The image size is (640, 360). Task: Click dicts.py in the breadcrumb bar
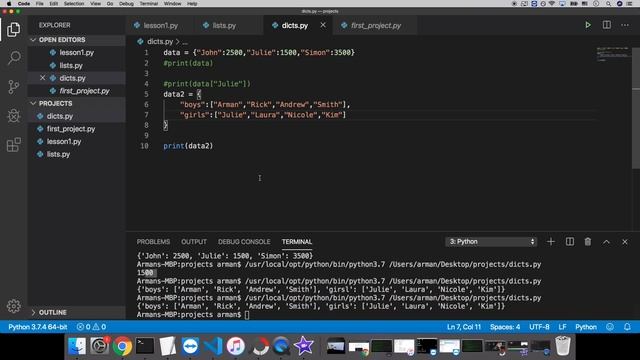pos(160,42)
